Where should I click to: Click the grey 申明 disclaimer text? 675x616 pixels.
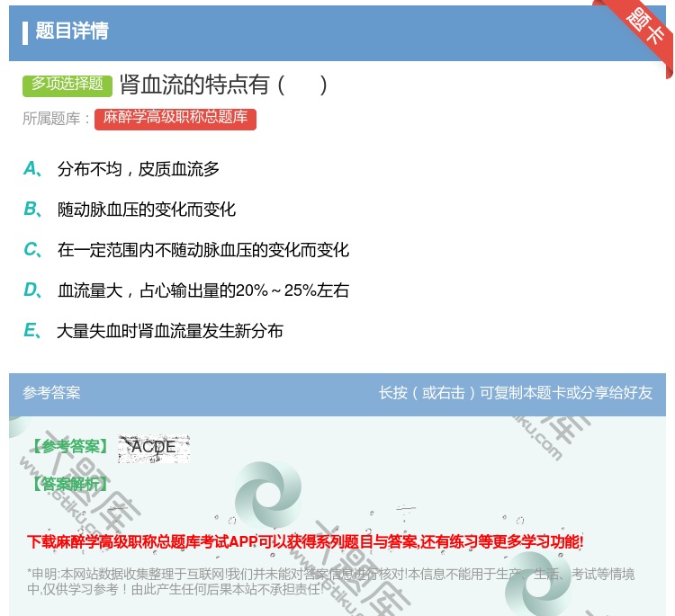coord(330,581)
